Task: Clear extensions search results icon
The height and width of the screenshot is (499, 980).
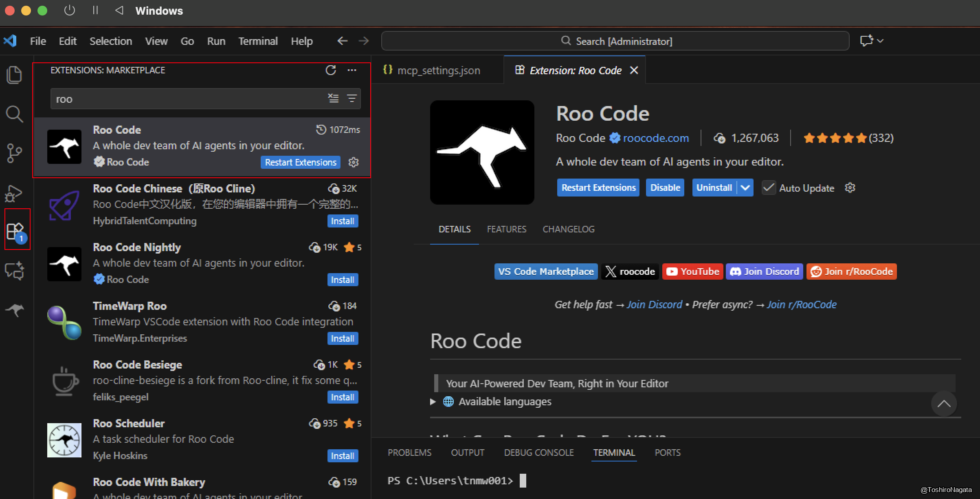Action: [333, 98]
